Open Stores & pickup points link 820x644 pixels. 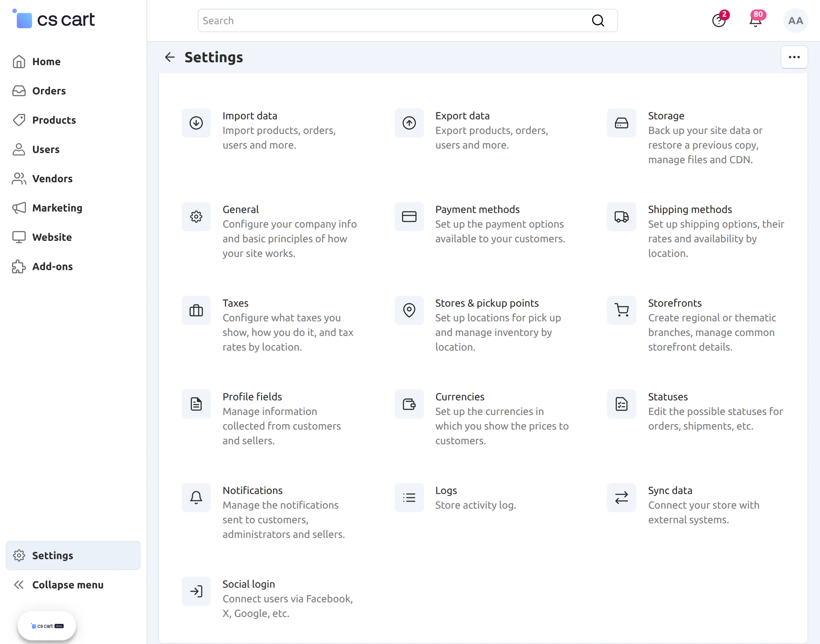click(487, 303)
